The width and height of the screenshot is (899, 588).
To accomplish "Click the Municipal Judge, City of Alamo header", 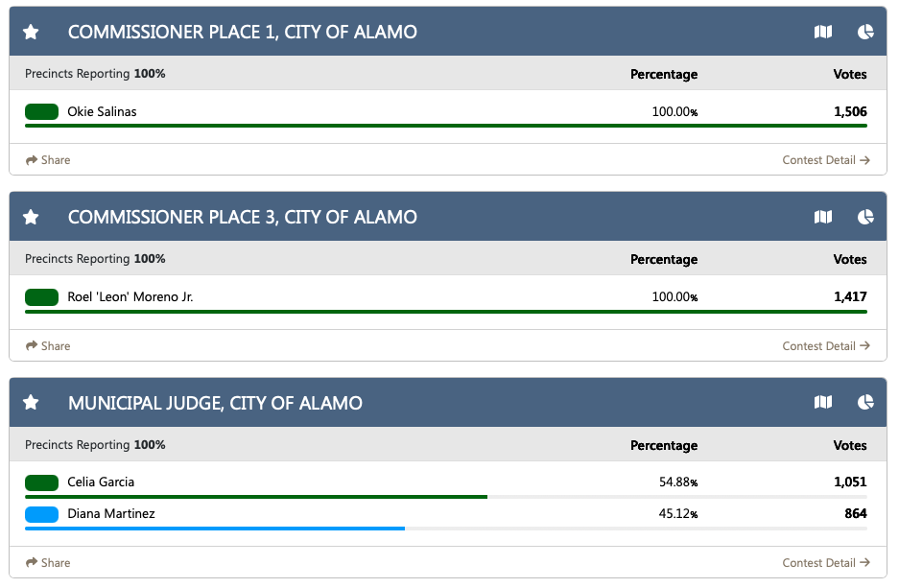I will click(215, 403).
